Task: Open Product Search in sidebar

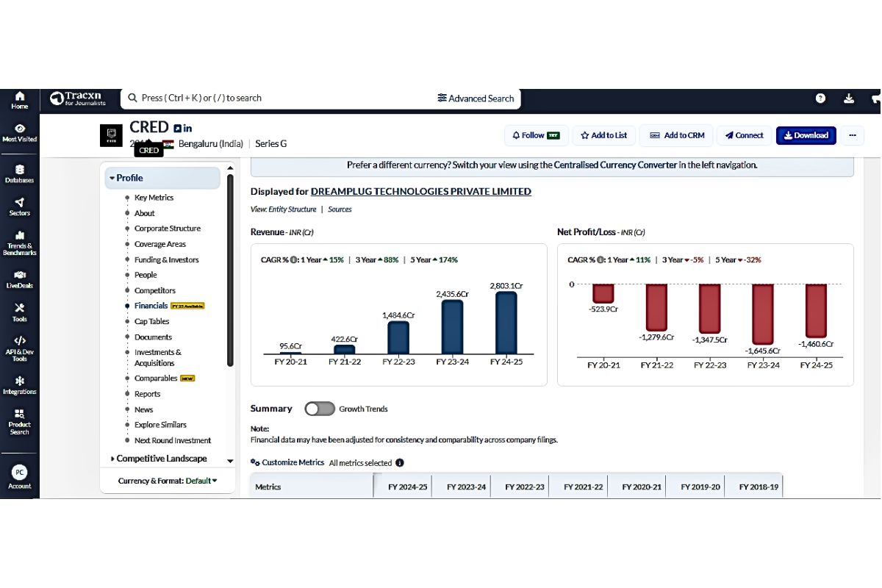Action: tap(19, 422)
